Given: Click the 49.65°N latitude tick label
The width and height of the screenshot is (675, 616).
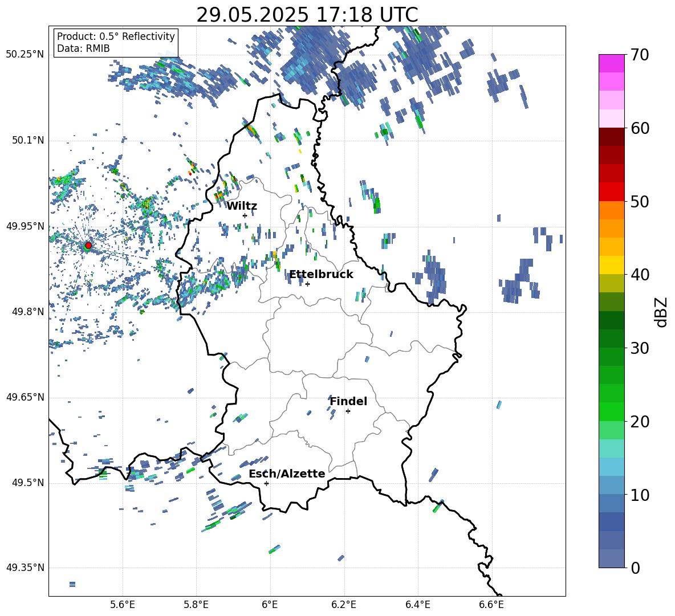Looking at the screenshot, I should click(25, 398).
